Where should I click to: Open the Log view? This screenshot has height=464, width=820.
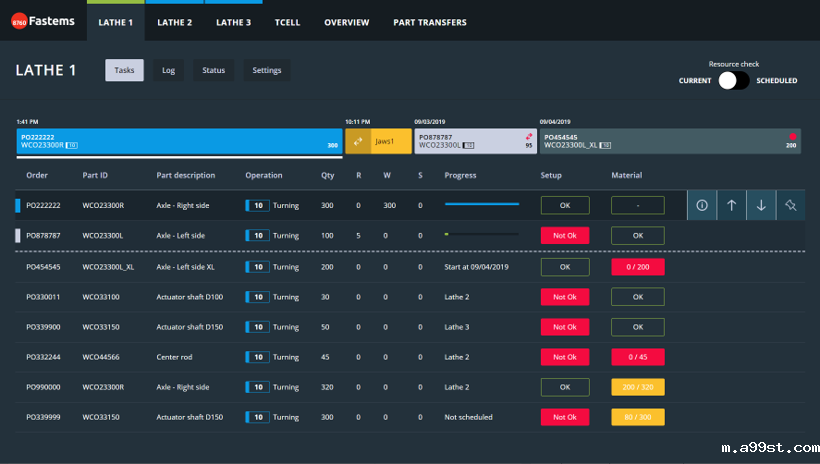tap(168, 70)
